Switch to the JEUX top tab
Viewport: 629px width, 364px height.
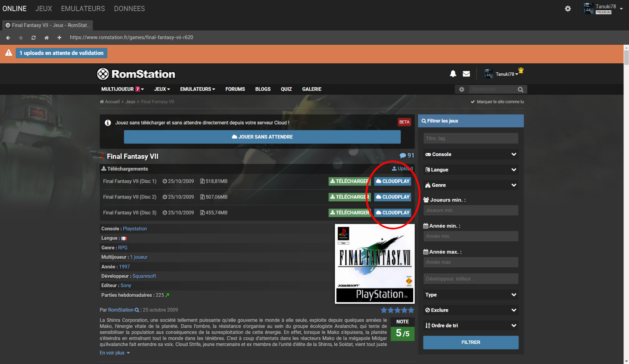pos(44,9)
